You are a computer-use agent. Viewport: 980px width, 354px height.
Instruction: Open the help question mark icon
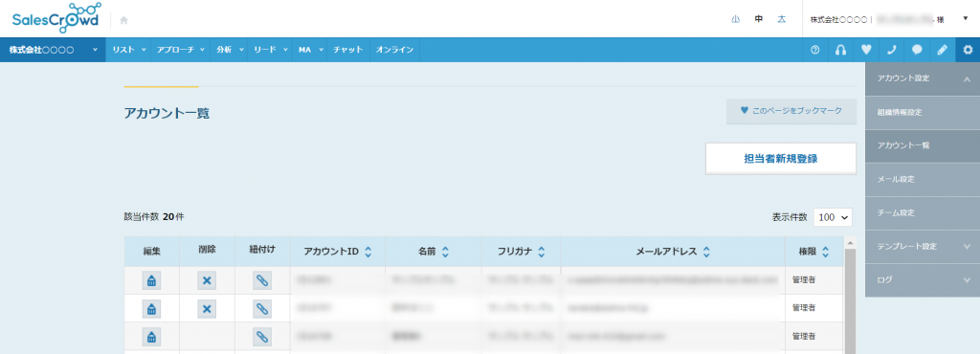(815, 50)
